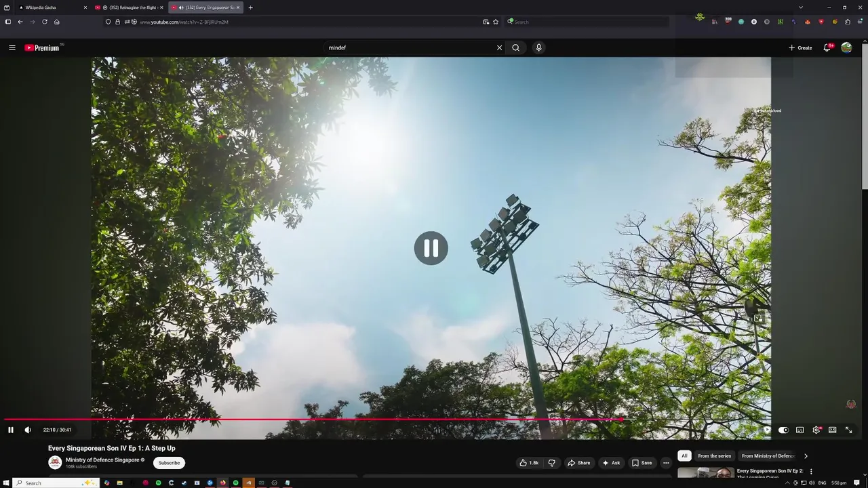This screenshot has height=488, width=868.
Task: Open the YouTube guide hamburger menu
Action: coord(12,47)
